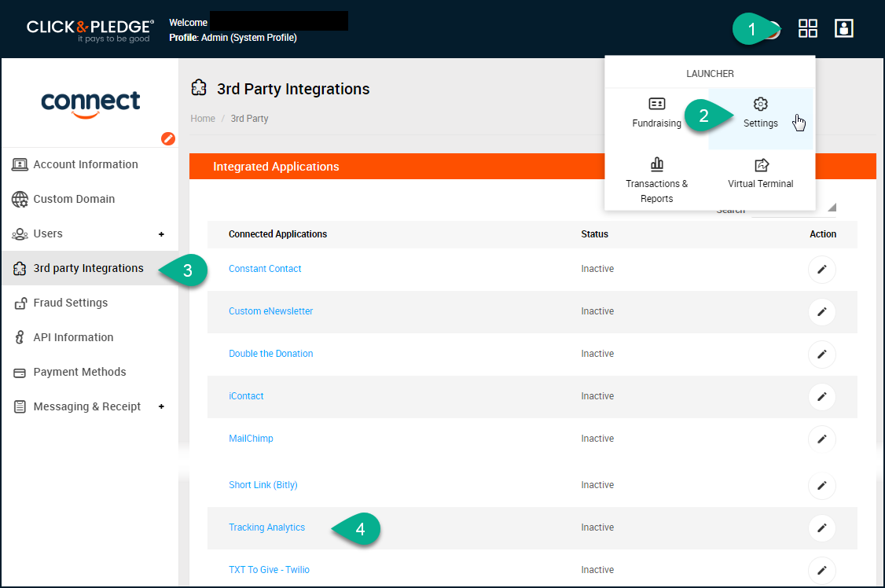Click Inactive status for Tracking Analytics

pos(597,527)
